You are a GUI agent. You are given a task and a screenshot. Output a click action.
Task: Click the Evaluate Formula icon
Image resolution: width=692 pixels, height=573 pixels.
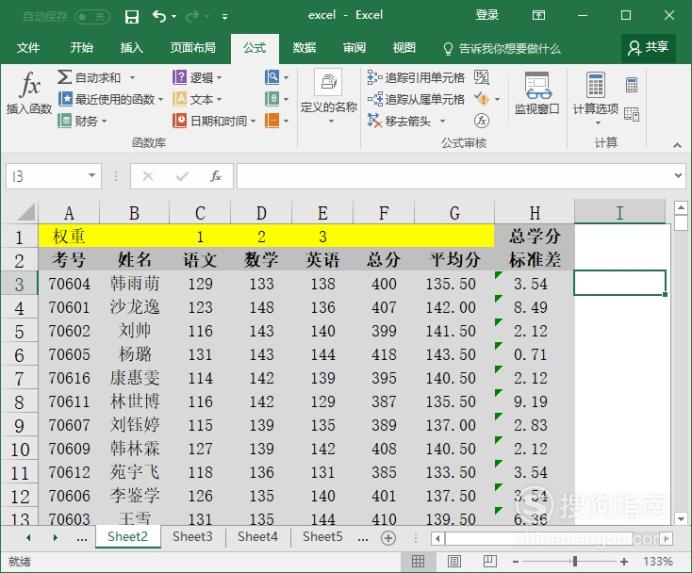point(481,120)
